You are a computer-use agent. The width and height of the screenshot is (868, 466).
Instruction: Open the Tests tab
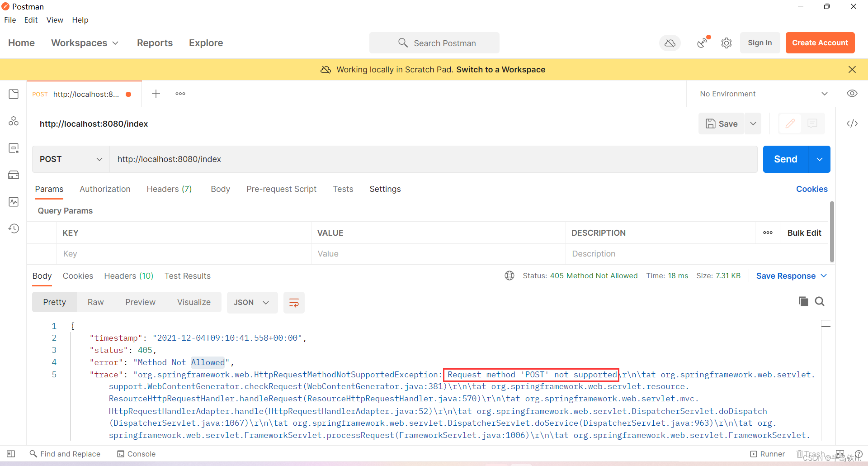[343, 189]
